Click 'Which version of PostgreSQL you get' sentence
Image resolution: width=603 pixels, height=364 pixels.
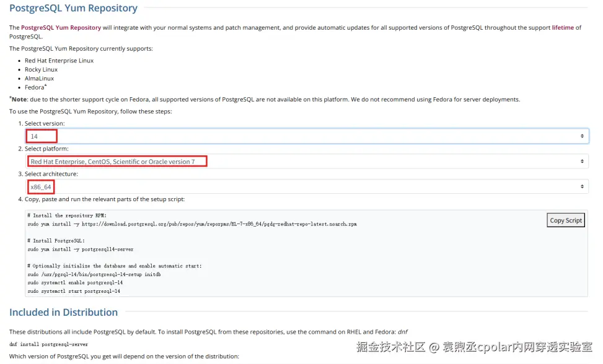click(x=124, y=357)
